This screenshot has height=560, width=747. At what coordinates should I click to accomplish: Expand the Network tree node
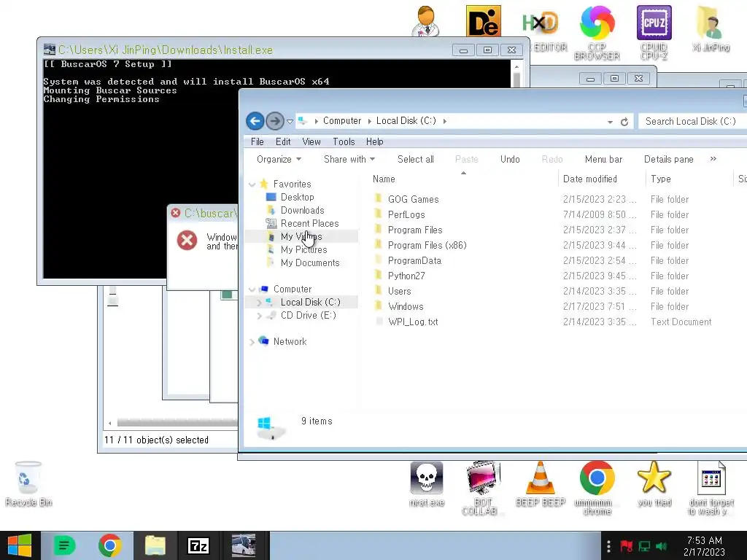click(252, 342)
